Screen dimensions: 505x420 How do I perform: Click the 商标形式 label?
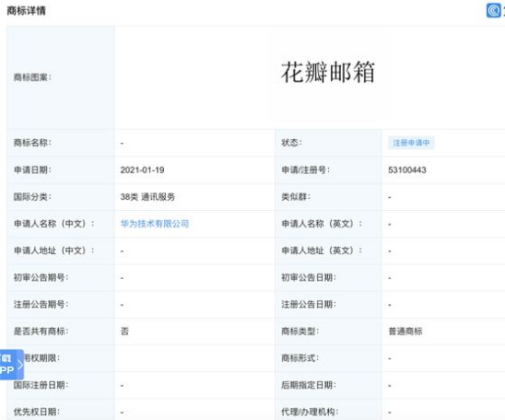coord(300,358)
